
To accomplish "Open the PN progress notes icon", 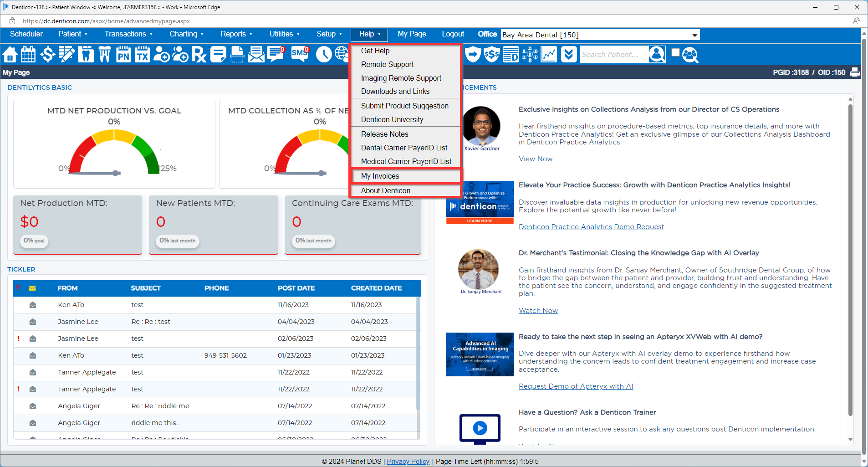I will [x=123, y=55].
